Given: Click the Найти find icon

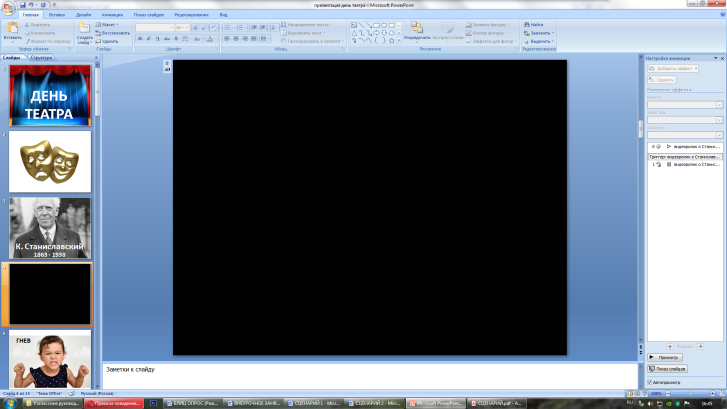Looking at the screenshot, I should 537,24.
